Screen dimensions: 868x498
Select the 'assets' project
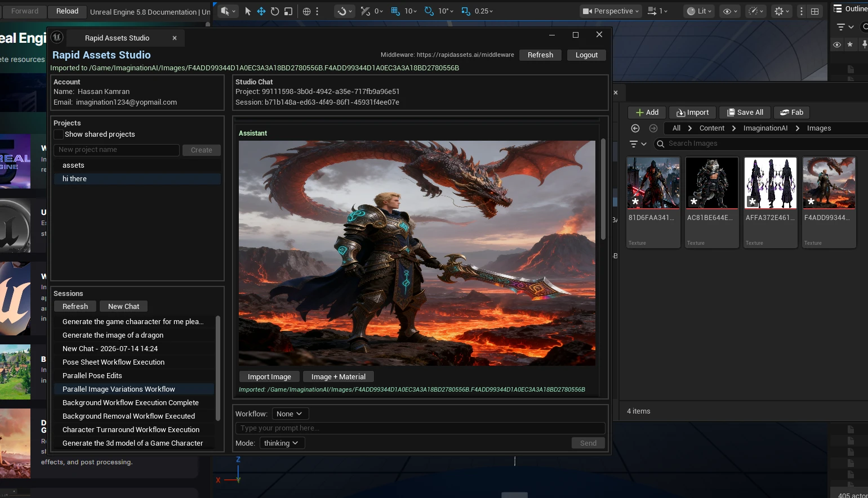tap(137, 165)
